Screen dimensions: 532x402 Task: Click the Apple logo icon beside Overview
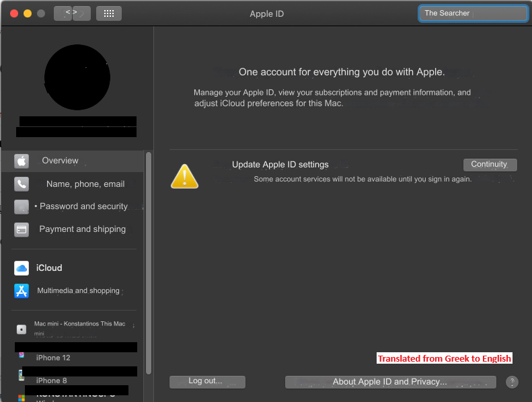point(22,161)
